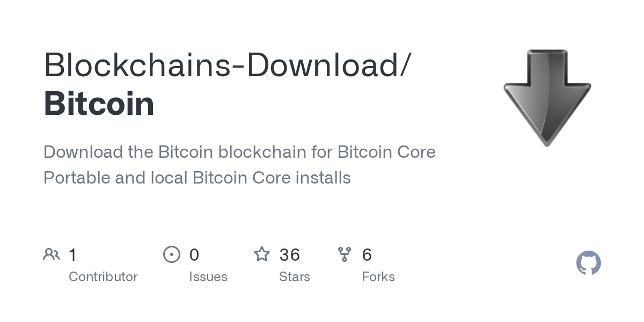Click the contributor count number 1

(x=73, y=254)
